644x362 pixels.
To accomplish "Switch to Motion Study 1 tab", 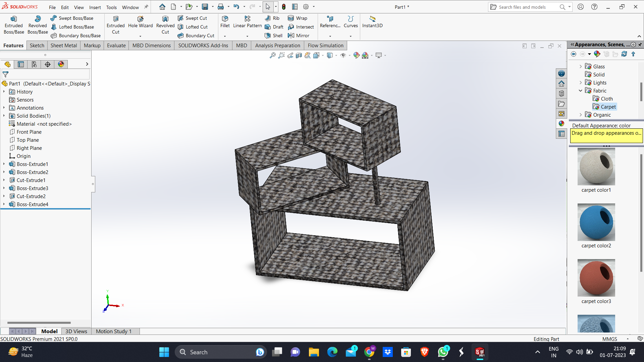I will coord(113,331).
